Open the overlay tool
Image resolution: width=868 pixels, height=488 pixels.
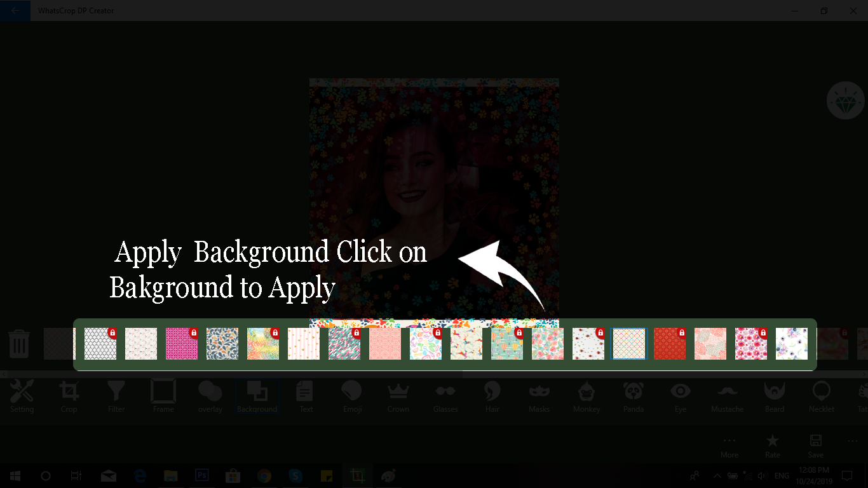[210, 396]
